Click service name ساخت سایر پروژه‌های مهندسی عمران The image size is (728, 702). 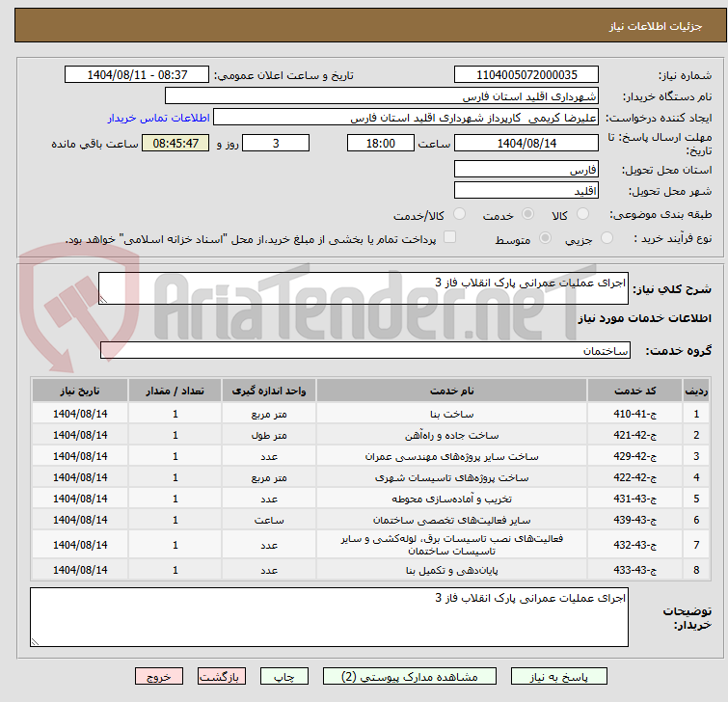coord(452,456)
